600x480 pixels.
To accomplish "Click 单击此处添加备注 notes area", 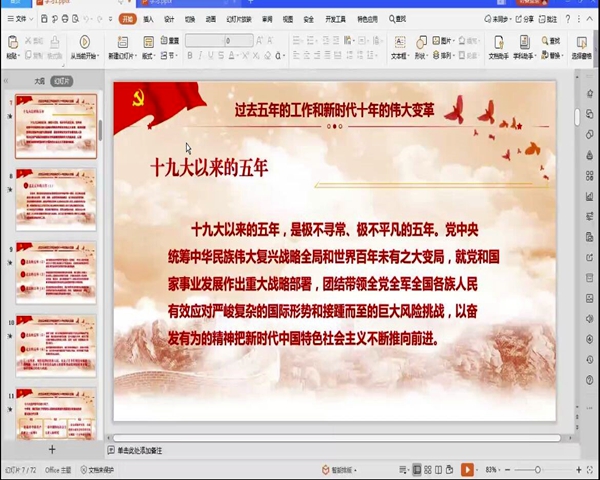I will click(x=140, y=451).
